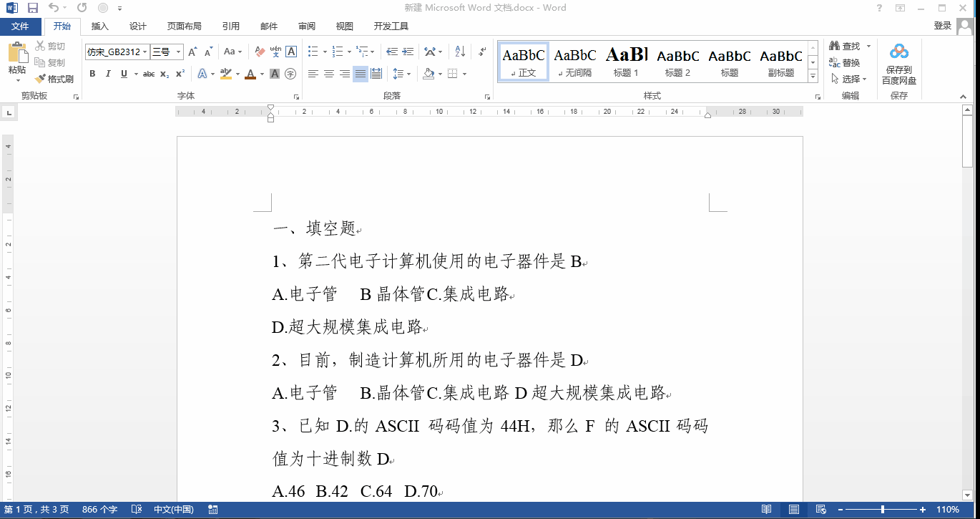Click the Sort (A-Z) icon

[460, 52]
